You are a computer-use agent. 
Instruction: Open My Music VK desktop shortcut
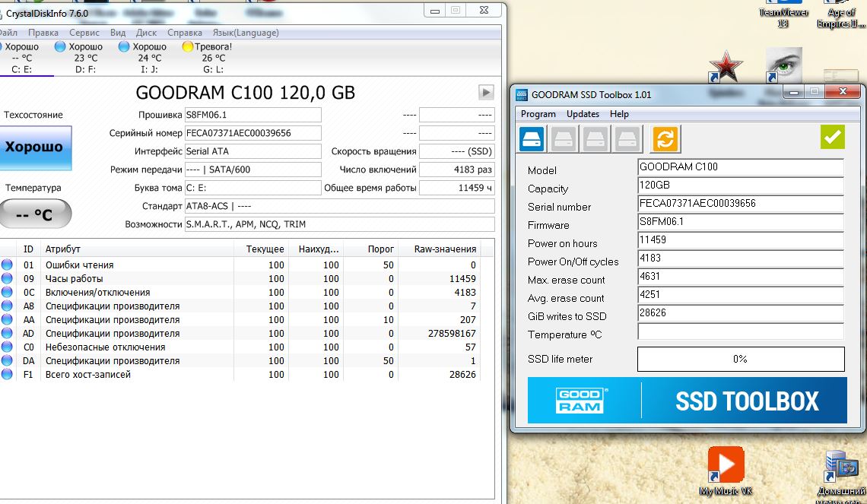point(726,471)
